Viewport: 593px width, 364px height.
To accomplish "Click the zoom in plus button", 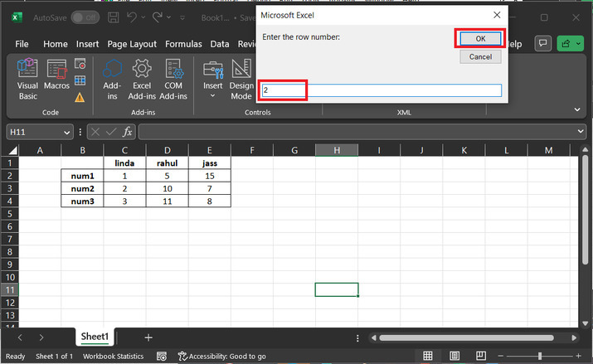I will tap(578, 356).
